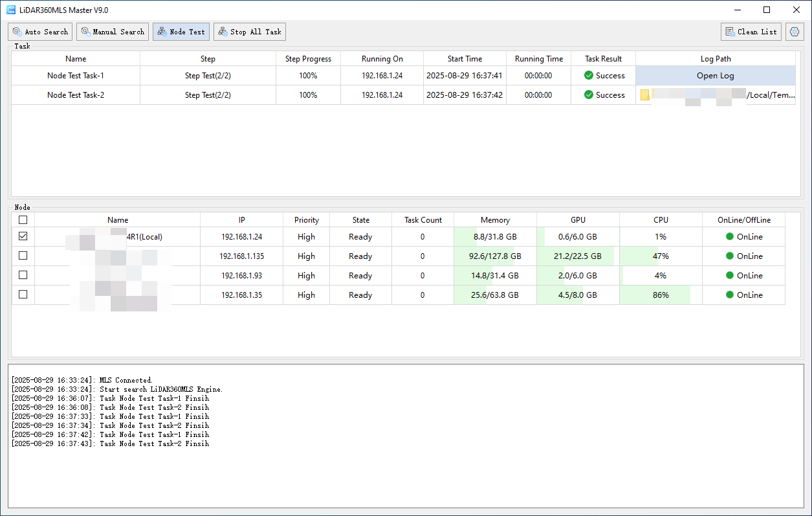The height and width of the screenshot is (516, 812).
Task: Click High priority cell for 192.168.1.24
Action: (306, 237)
